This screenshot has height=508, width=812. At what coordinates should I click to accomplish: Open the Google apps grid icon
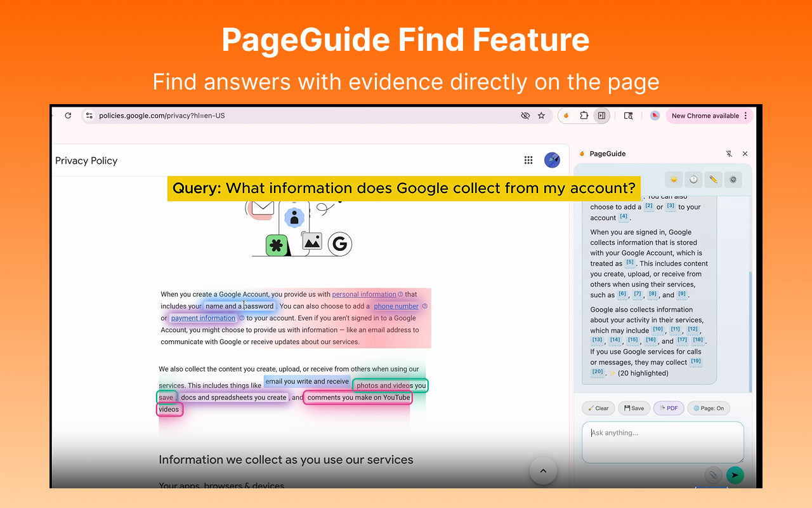(528, 160)
